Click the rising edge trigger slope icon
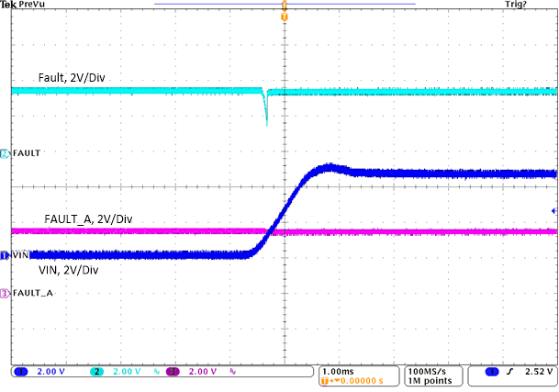Screen dimensions: 559x392 pyautogui.click(x=506, y=371)
